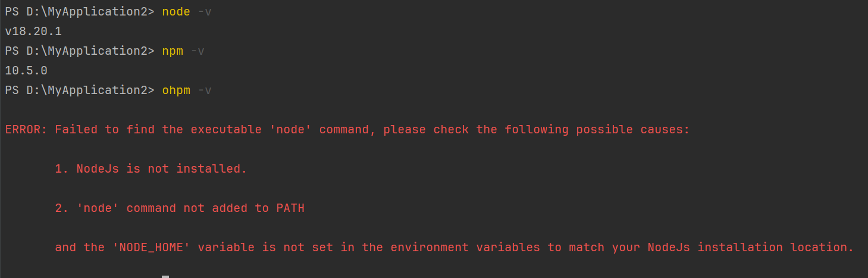Click the first PS D:\MyApplication2> prompt
The height and width of the screenshot is (278, 868).
80,12
